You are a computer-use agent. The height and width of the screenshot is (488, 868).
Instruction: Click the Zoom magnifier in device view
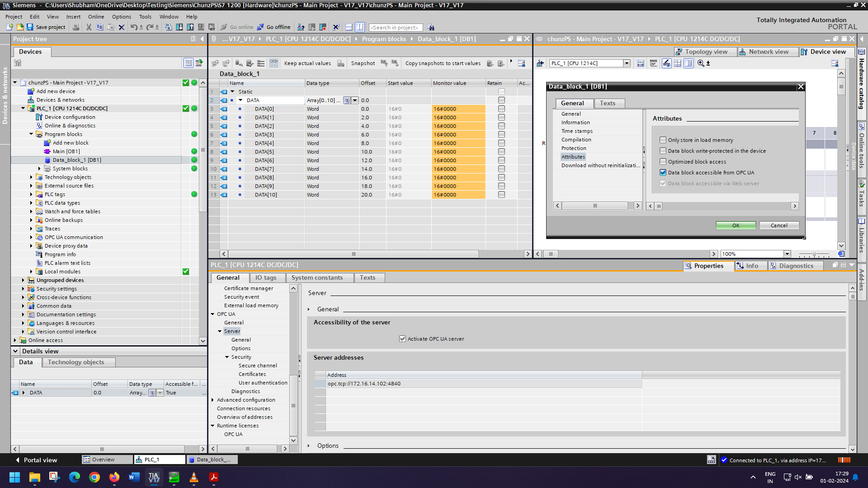click(x=701, y=63)
